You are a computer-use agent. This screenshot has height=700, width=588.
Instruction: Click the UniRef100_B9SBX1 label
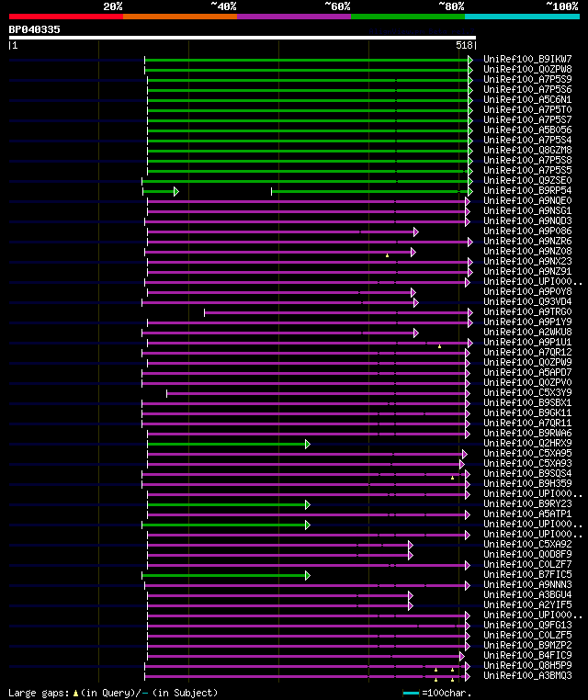[x=527, y=402]
